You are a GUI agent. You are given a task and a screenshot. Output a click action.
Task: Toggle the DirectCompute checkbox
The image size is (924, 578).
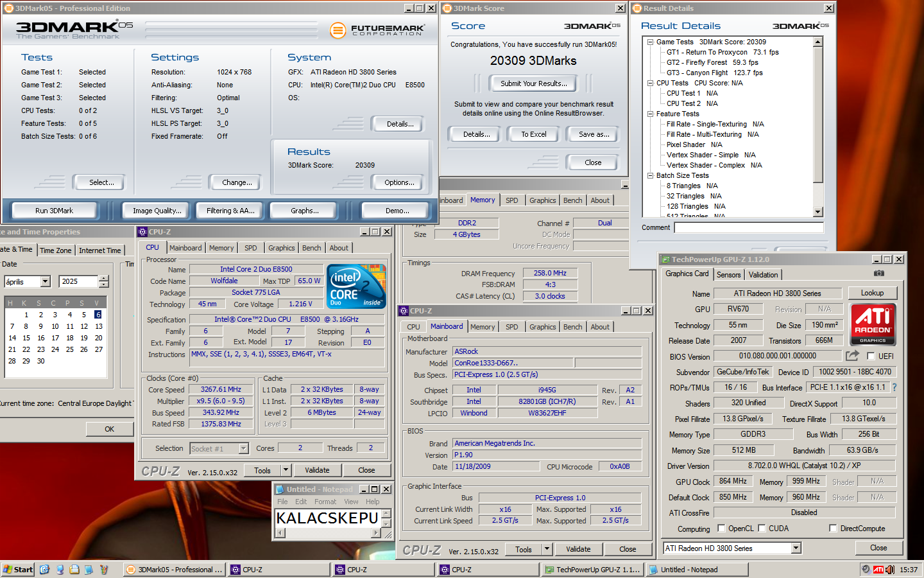(x=833, y=529)
